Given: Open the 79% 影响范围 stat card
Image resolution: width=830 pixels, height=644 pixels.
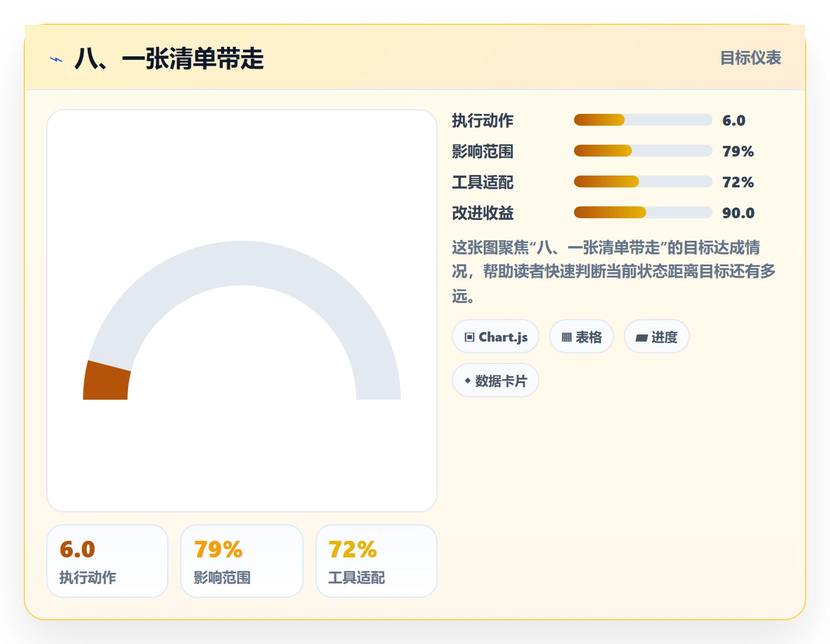Looking at the screenshot, I should [x=242, y=561].
